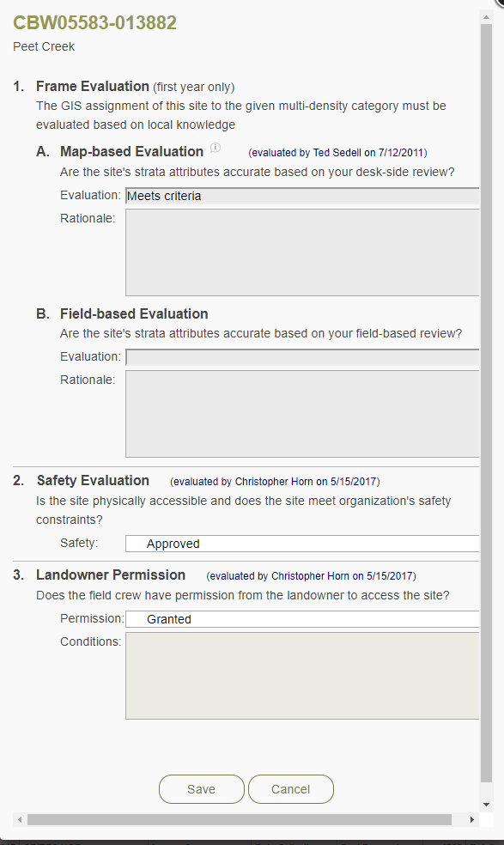Open the Safety dropdown showing Approved
This screenshot has width=504, height=845.
(302, 544)
